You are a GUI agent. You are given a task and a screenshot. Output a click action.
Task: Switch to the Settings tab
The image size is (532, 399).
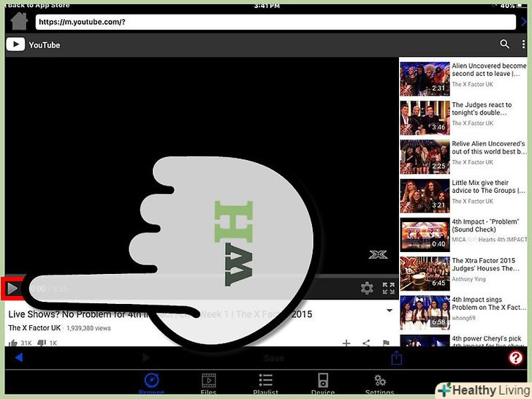[380, 384]
